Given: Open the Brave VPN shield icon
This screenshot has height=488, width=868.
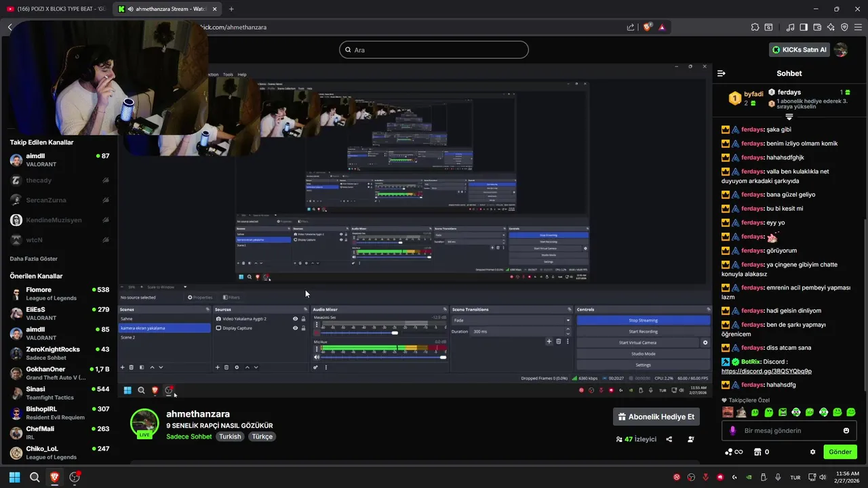Looking at the screenshot, I should (844, 27).
